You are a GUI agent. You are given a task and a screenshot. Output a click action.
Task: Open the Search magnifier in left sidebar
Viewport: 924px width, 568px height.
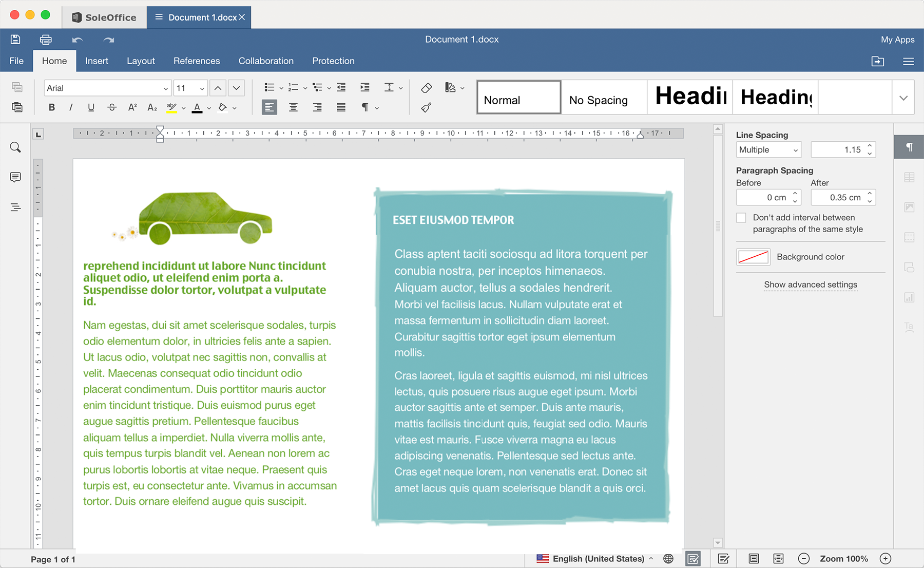coord(15,148)
